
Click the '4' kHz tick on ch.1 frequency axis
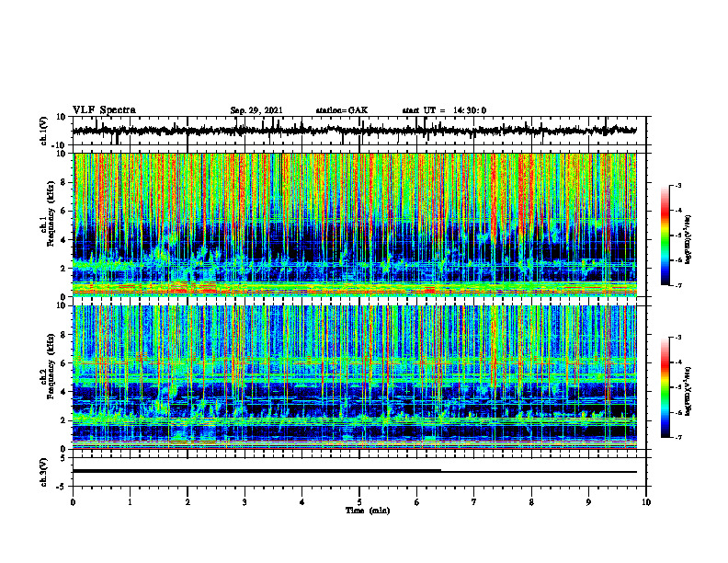tap(63, 240)
